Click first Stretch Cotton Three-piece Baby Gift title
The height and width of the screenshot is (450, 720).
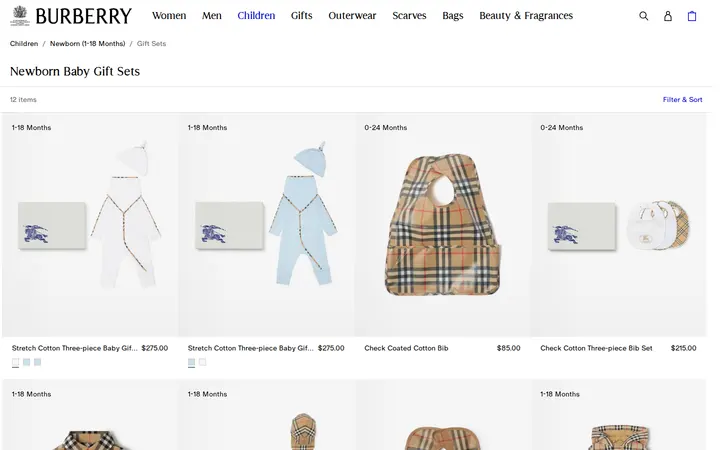tap(74, 348)
